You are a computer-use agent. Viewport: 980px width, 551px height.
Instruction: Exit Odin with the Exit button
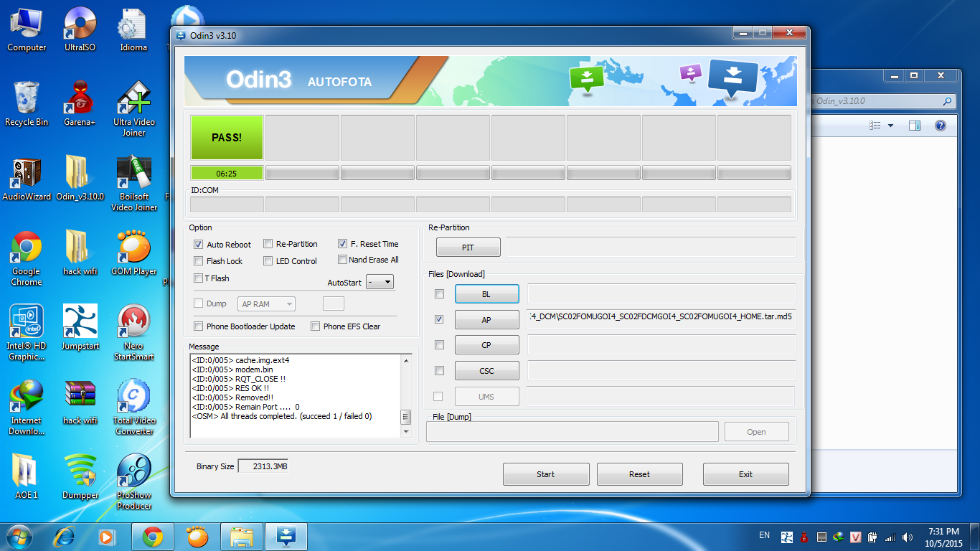point(745,474)
